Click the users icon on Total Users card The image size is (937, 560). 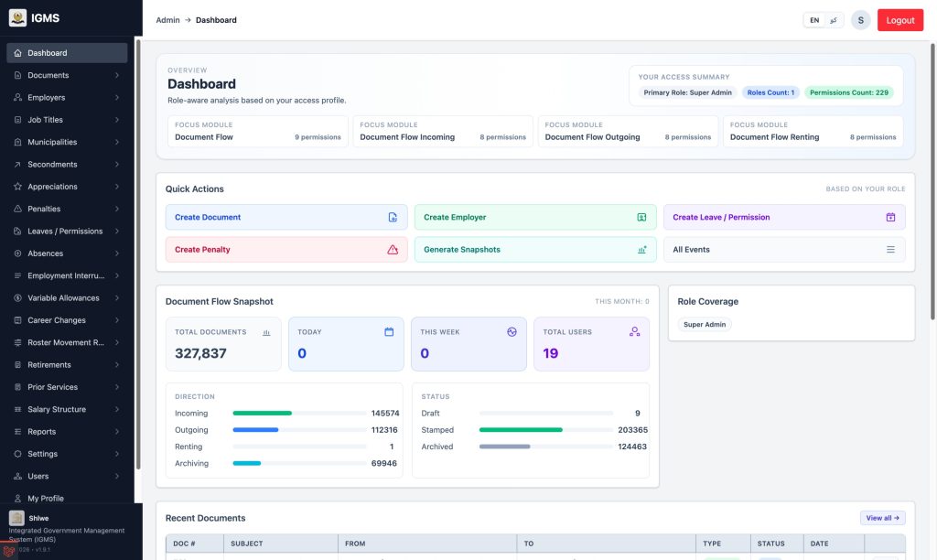coord(635,332)
